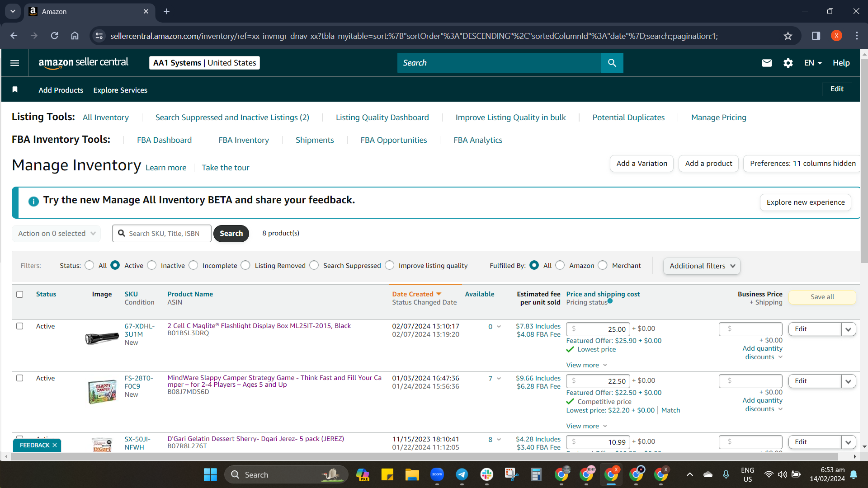View site information icon in address bar

click(99, 36)
